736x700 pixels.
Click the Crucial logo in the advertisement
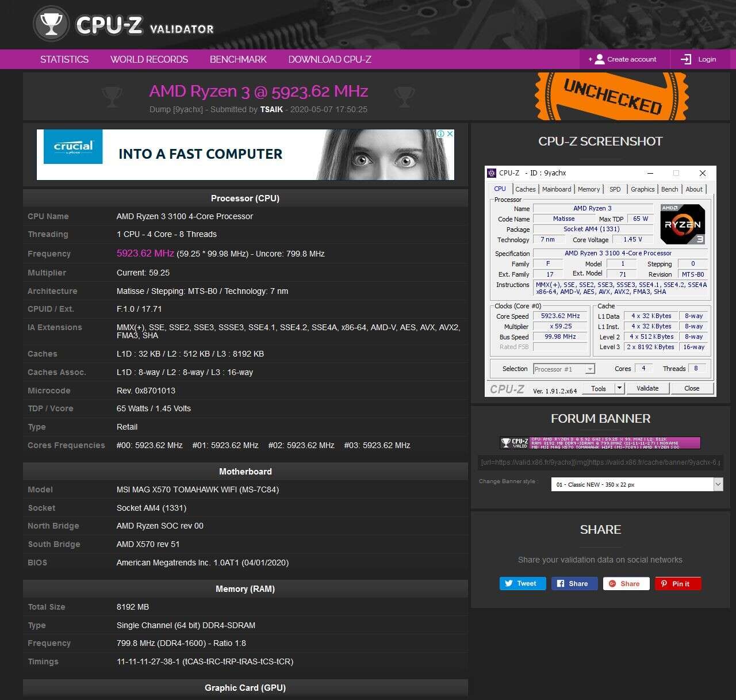74,147
